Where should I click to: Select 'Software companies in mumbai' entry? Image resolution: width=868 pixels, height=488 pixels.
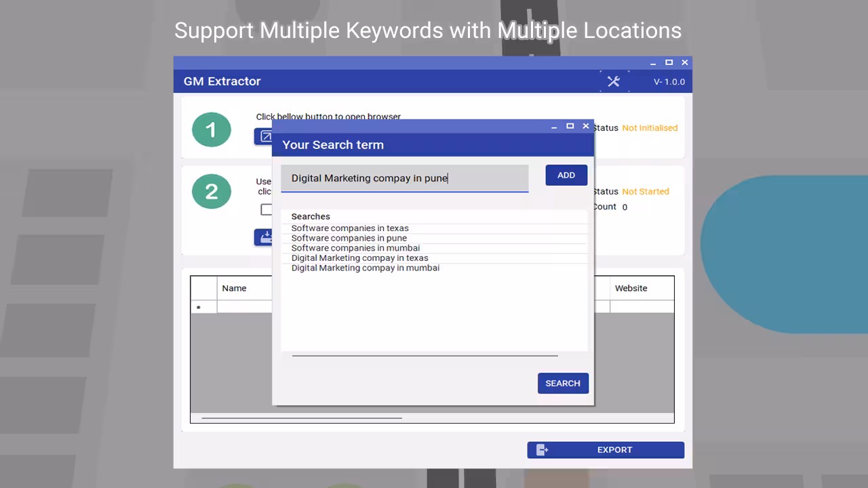tap(355, 248)
